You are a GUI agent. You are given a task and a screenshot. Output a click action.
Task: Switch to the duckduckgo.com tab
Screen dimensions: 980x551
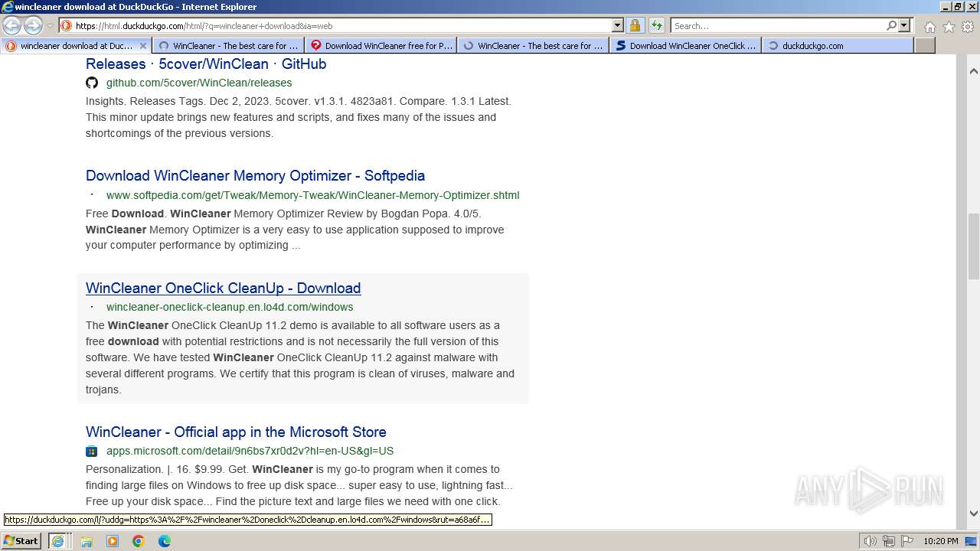[x=838, y=46]
